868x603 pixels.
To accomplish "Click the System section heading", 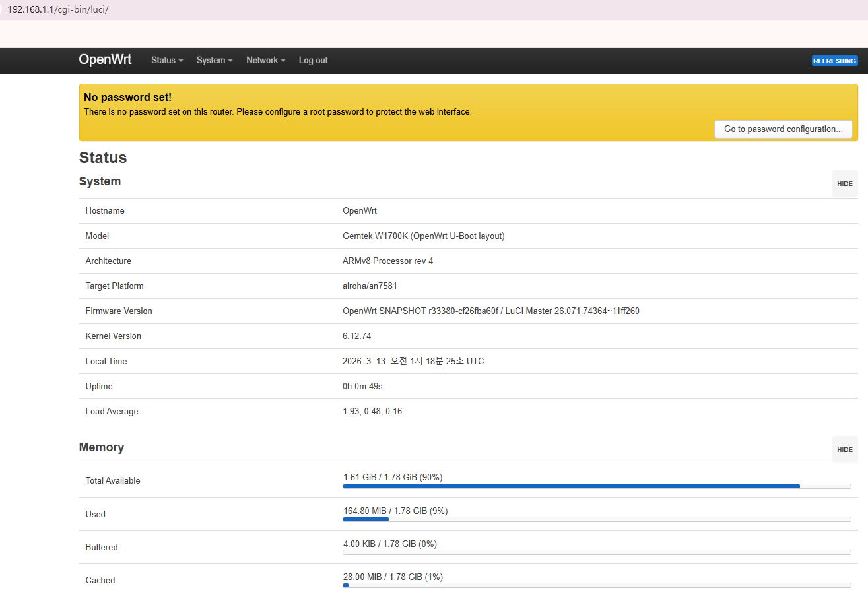I will [100, 181].
